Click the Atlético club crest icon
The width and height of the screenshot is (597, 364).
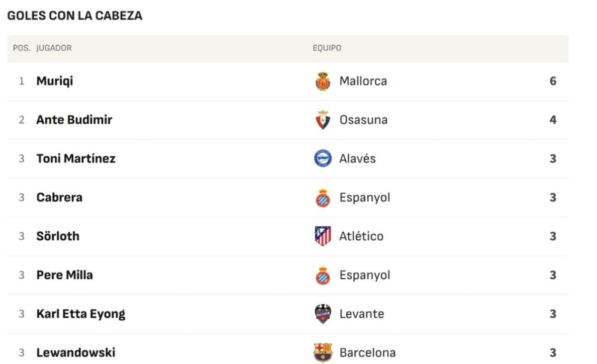[x=323, y=236]
